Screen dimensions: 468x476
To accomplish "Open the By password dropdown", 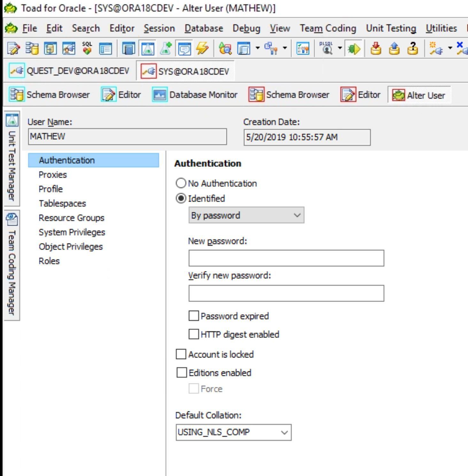I will coord(246,215).
